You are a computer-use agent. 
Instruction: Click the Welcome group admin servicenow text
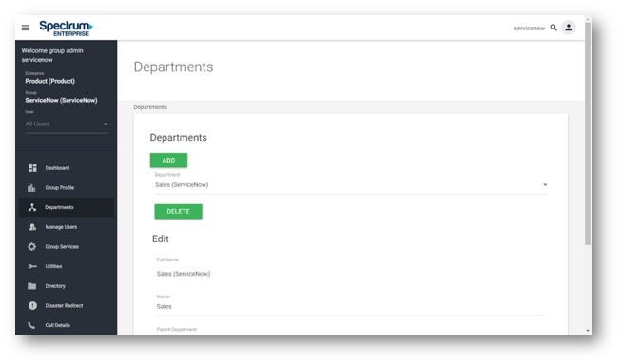(52, 55)
